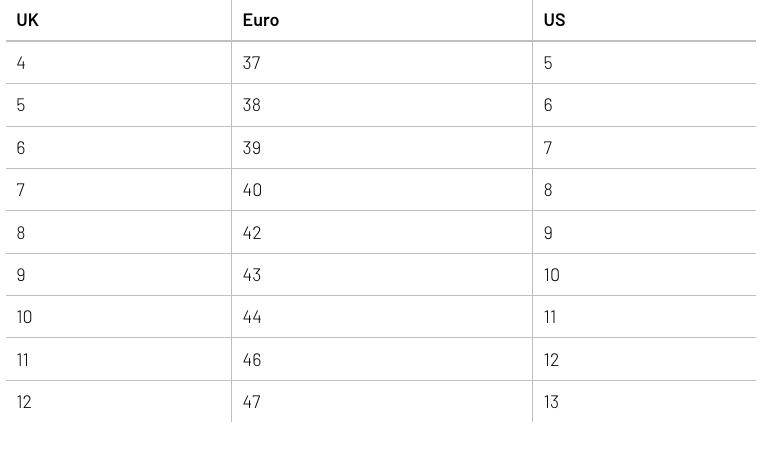
Task: Select Euro size 37 cell
Action: (252, 63)
